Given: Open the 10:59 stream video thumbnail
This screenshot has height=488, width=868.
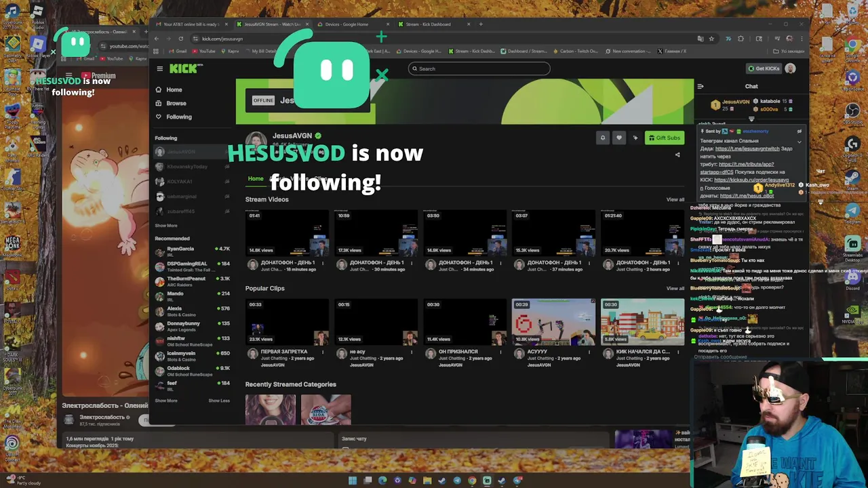Looking at the screenshot, I should pyautogui.click(x=376, y=233).
